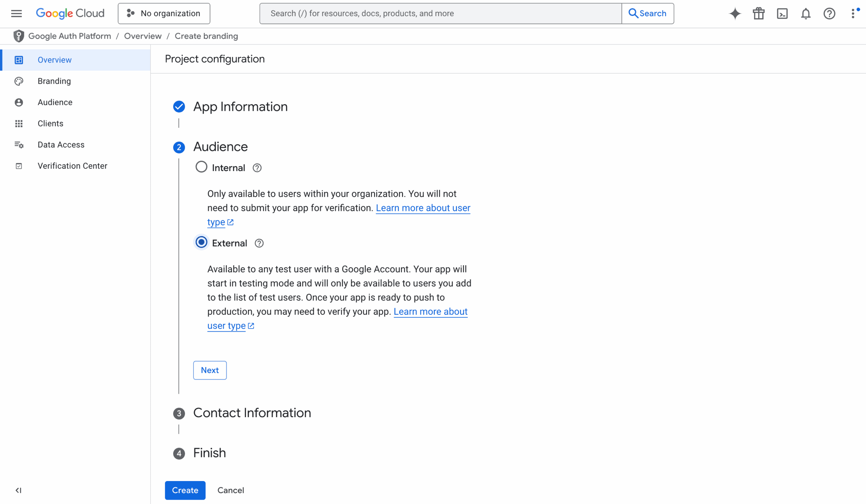Expand the Finish step
Viewport: 866px width, 504px height.
pyautogui.click(x=209, y=453)
